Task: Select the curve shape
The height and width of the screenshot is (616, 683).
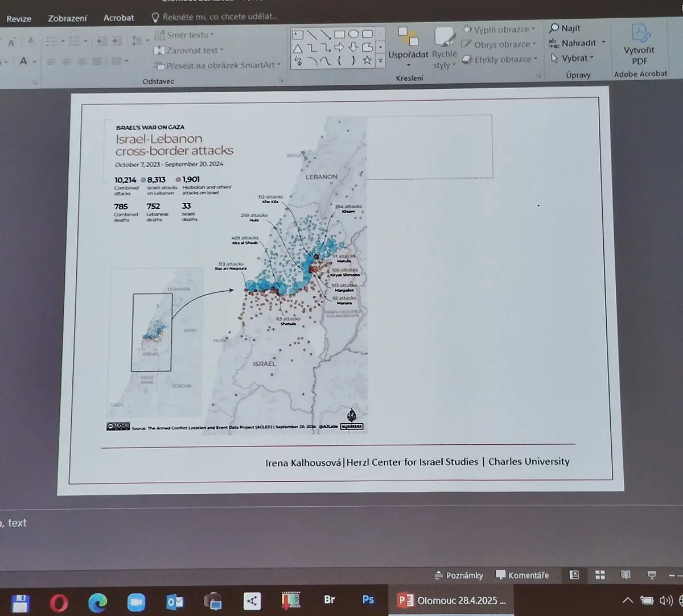Action: coord(326,61)
